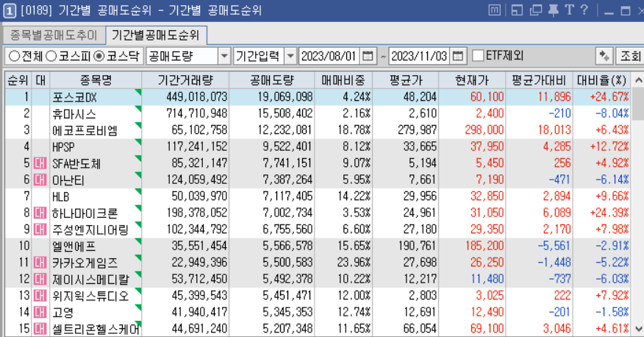Image resolution: width=644 pixels, height=337 pixels.
Task: Click the window number 1 icon
Action: pos(10,10)
